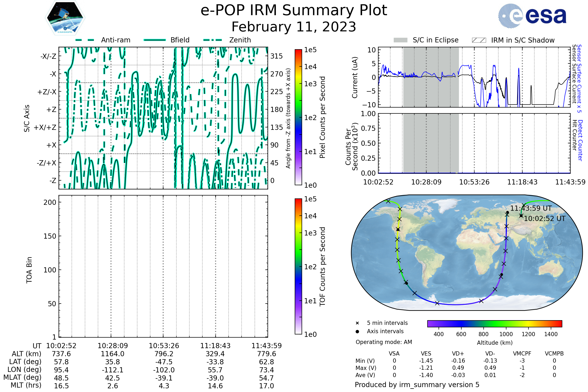Click the ESA logo
The width and height of the screenshot is (588, 392).
532,16
